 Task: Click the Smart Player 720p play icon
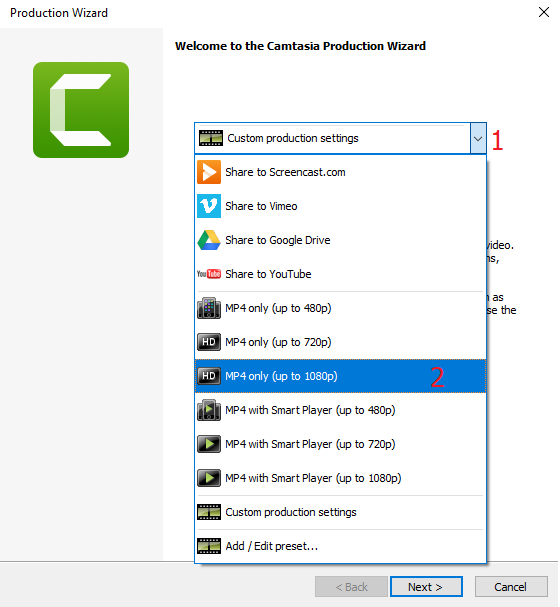click(209, 444)
